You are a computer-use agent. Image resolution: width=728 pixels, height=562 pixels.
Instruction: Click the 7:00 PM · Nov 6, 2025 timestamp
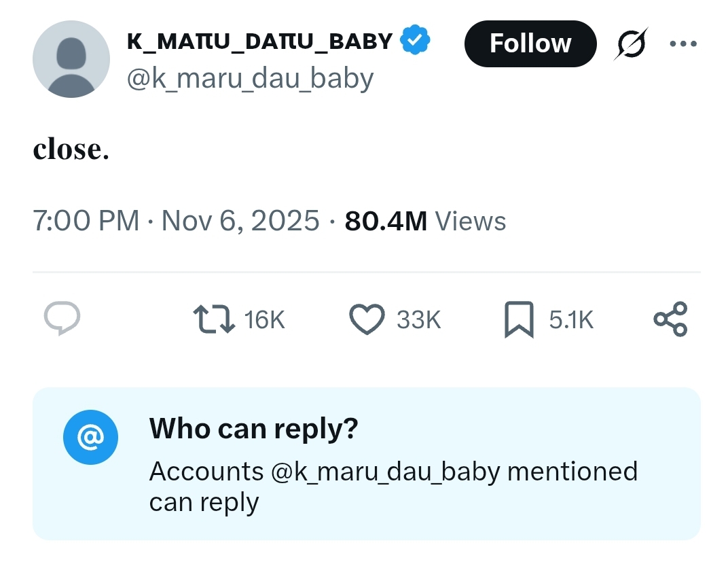[x=176, y=221]
